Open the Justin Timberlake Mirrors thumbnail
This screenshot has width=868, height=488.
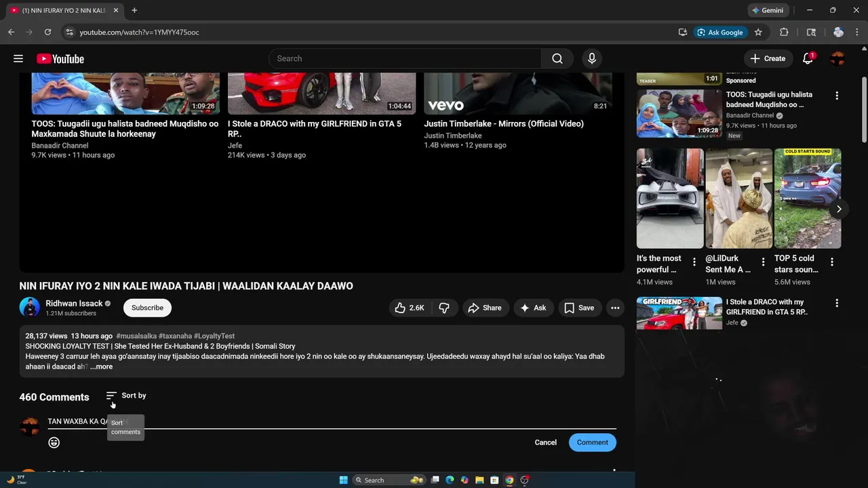518,93
